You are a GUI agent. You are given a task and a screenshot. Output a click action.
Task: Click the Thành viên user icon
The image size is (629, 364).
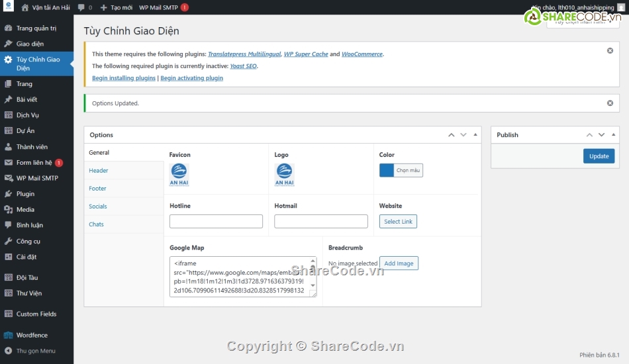pyautogui.click(x=8, y=147)
